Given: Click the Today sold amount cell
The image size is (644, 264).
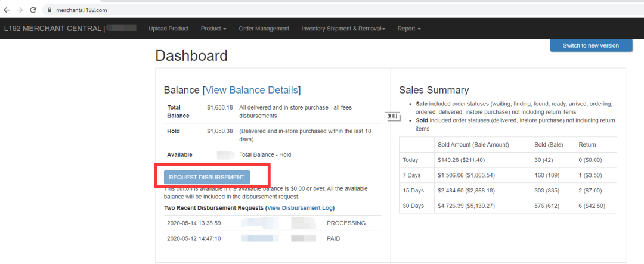Looking at the screenshot, I should point(472,160).
